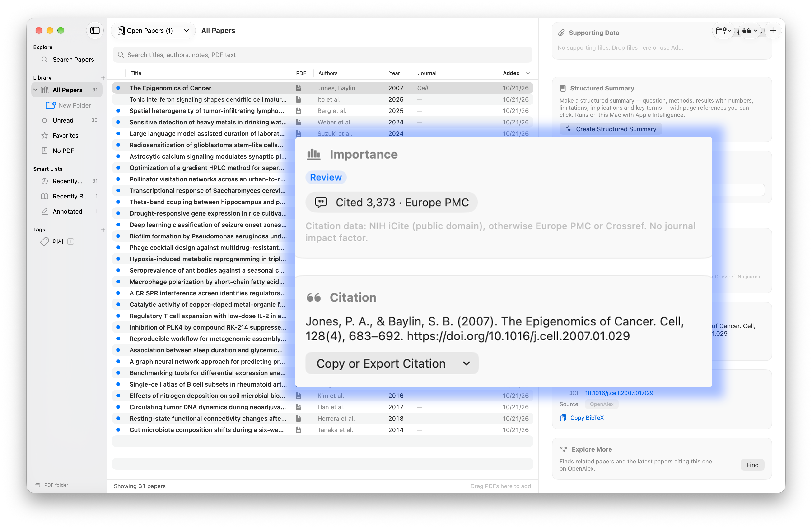Click the PDF icon in the Ito et al. row
This screenshot has width=812, height=528.
pyautogui.click(x=298, y=99)
